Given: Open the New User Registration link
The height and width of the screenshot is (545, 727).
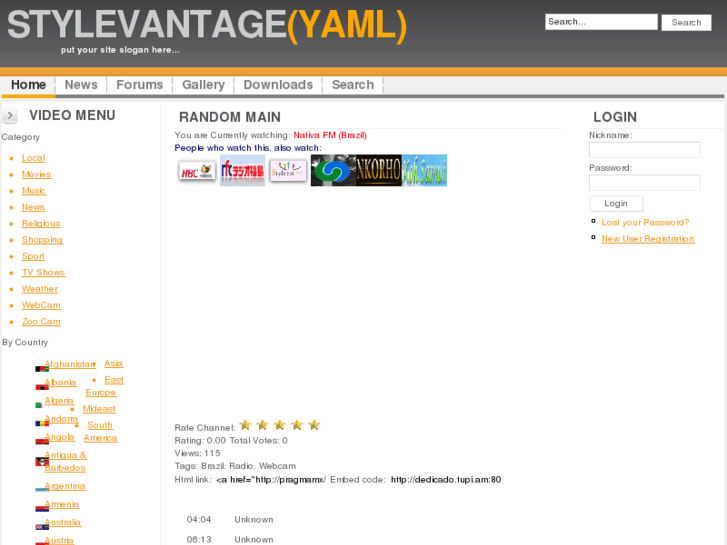Looking at the screenshot, I should [x=648, y=239].
